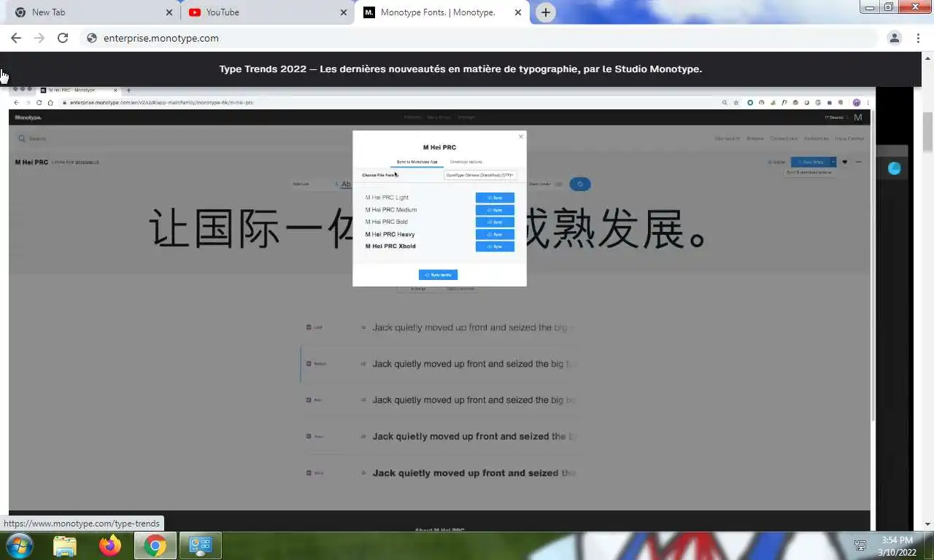Sync the M Hei PRC Light font
Screen dimensions: 934x560
click(x=495, y=198)
